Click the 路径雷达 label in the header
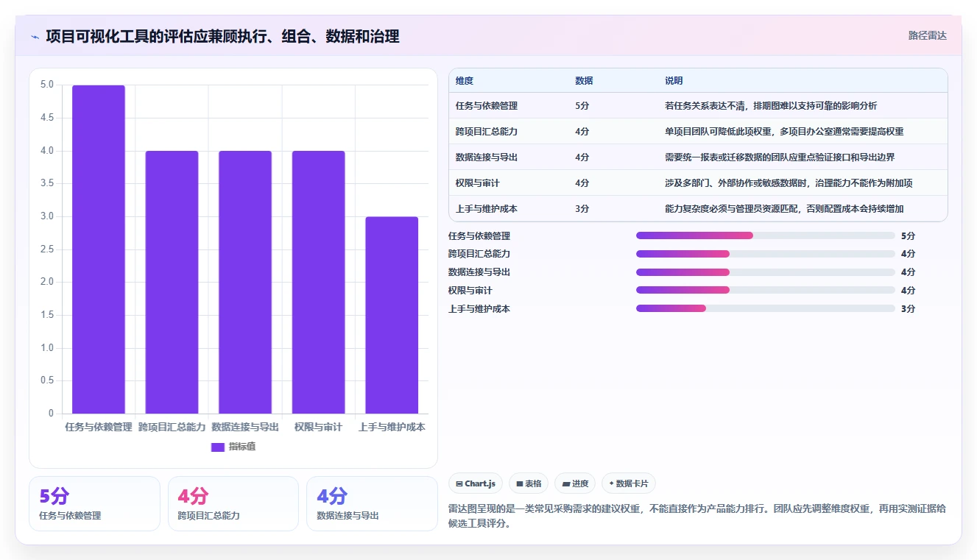 pyautogui.click(x=927, y=35)
